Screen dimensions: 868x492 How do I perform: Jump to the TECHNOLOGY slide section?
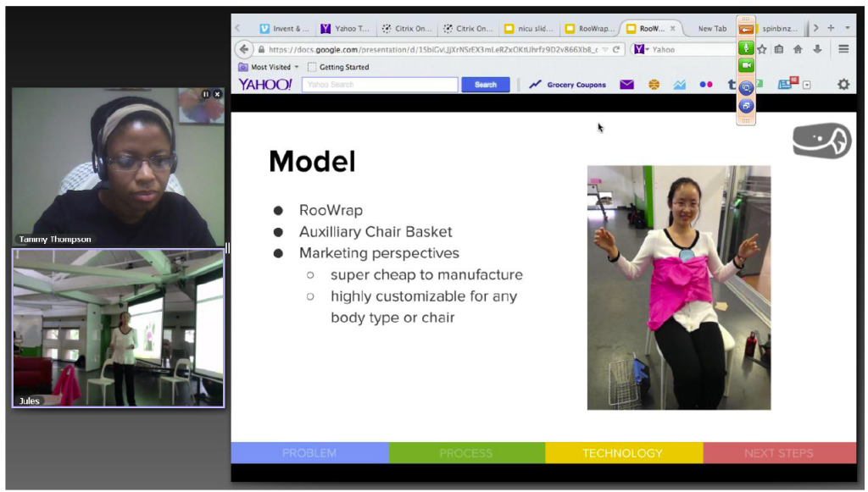(624, 453)
